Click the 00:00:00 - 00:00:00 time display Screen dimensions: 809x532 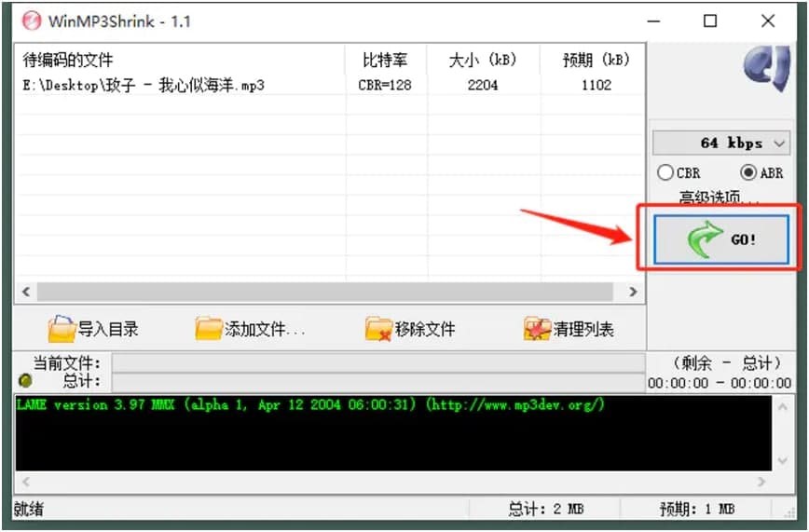pos(720,383)
